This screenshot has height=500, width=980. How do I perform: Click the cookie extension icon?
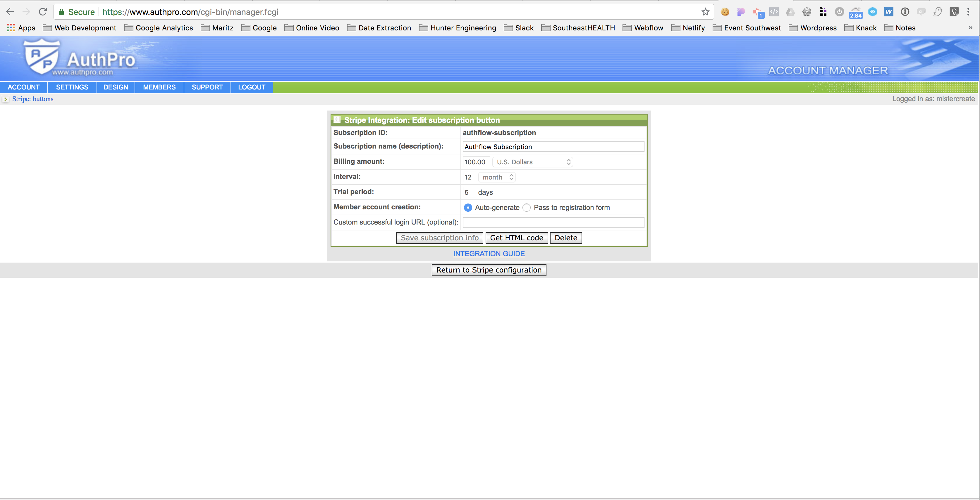point(725,12)
